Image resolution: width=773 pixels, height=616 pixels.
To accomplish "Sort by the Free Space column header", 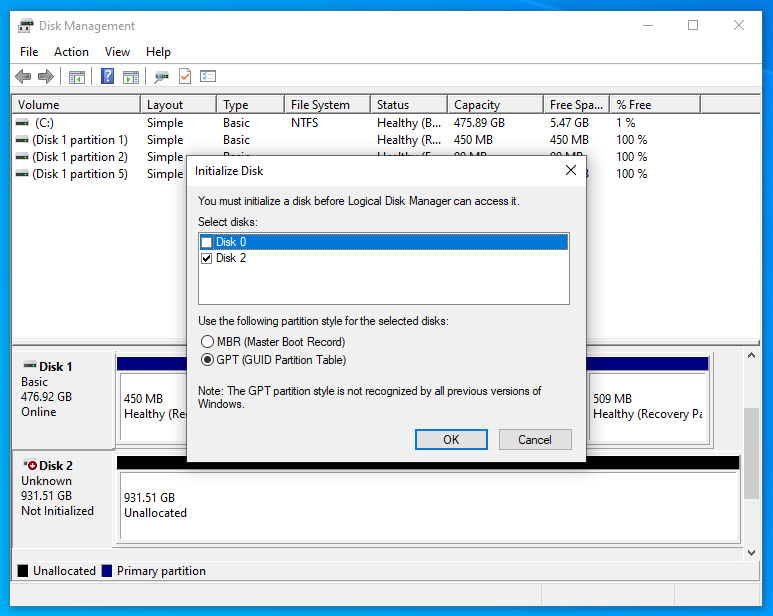I will point(576,105).
